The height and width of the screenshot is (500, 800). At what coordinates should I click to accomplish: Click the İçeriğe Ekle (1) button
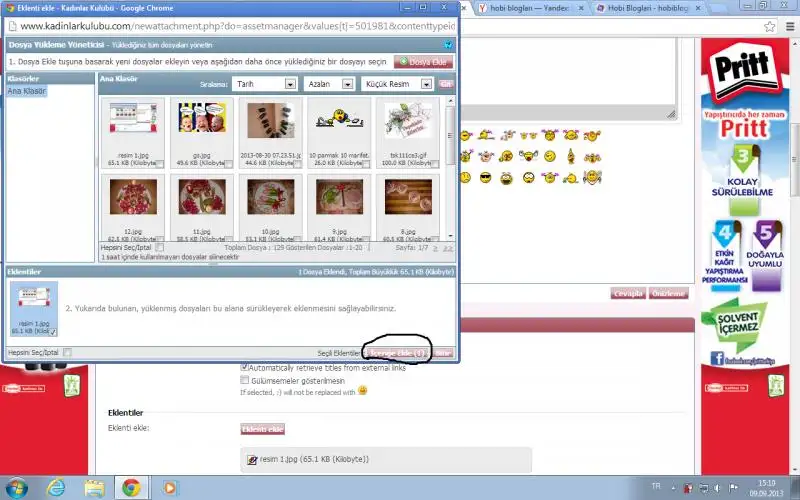396,353
